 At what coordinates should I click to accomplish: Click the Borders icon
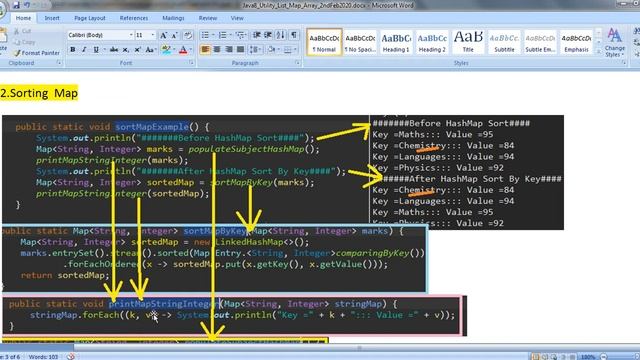pyautogui.click(x=288, y=50)
